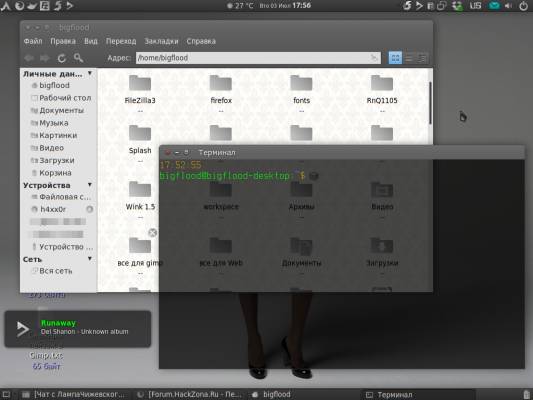The image size is (533, 400).
Task: Click the terminal prompt line
Action: click(x=239, y=176)
